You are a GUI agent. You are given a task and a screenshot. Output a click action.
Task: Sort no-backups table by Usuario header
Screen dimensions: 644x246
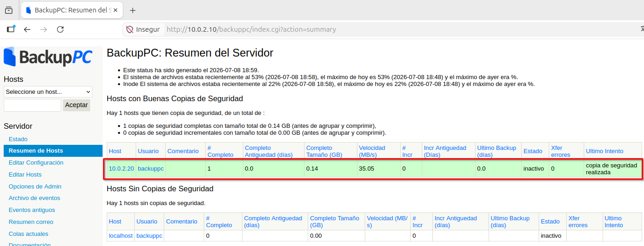pos(147,222)
